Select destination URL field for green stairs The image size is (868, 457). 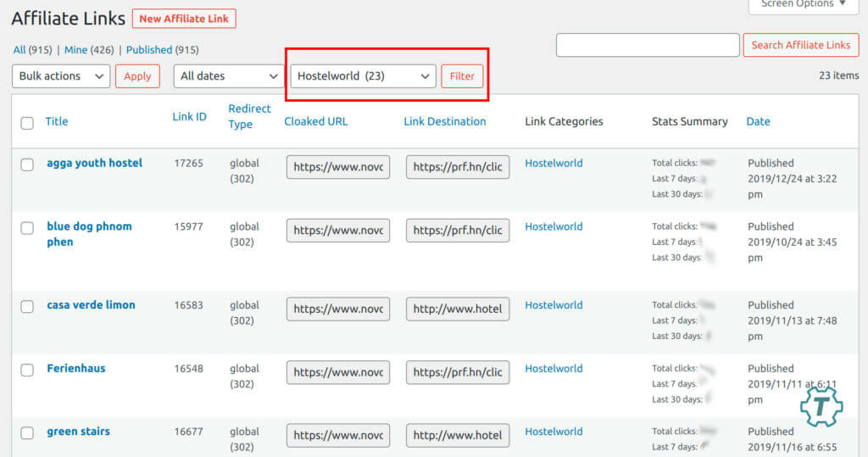point(458,435)
